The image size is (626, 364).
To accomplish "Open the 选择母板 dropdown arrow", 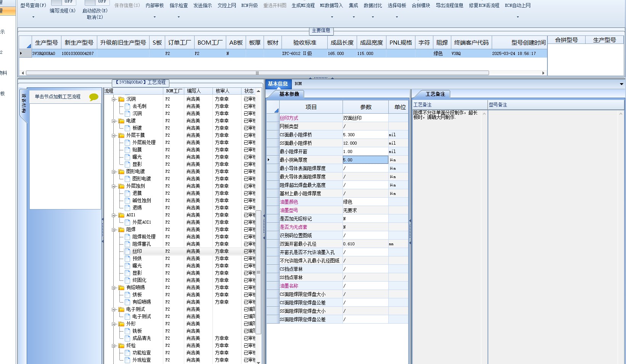I will (397, 17).
